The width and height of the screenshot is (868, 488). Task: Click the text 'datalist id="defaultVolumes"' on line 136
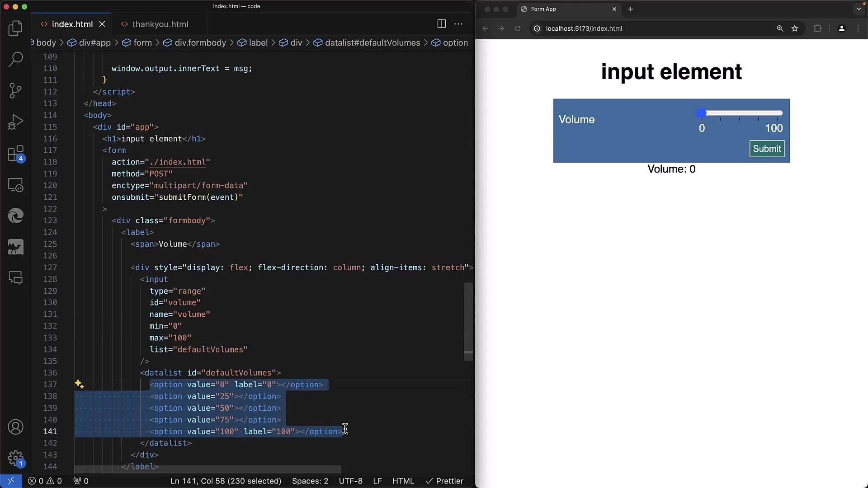click(x=210, y=373)
